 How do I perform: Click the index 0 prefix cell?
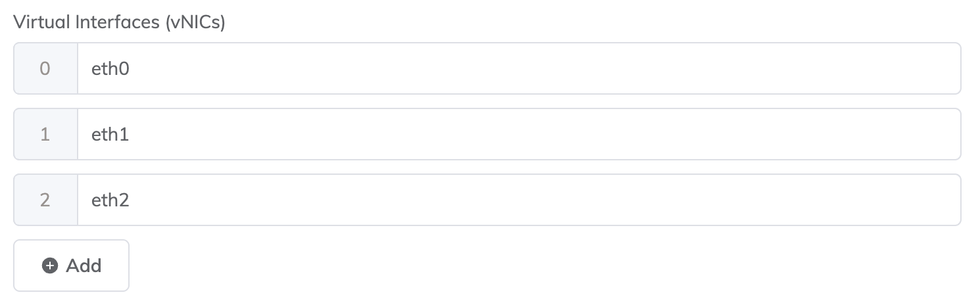point(45,68)
